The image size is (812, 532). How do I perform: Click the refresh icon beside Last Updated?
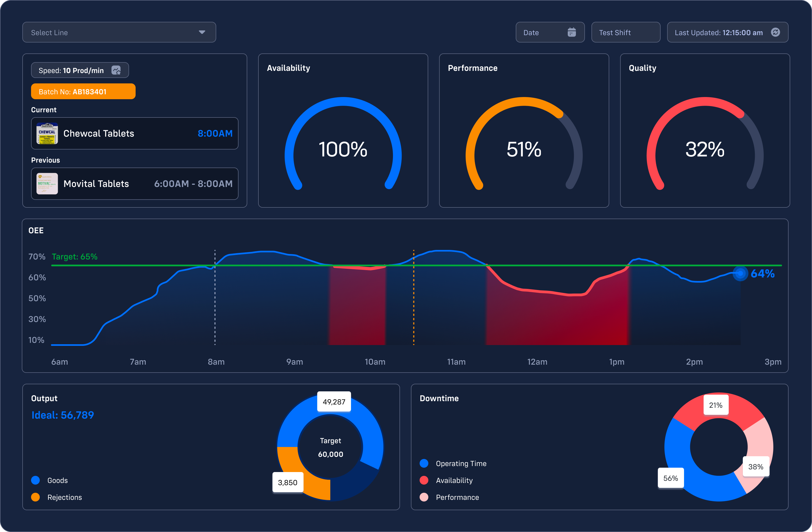[775, 32]
